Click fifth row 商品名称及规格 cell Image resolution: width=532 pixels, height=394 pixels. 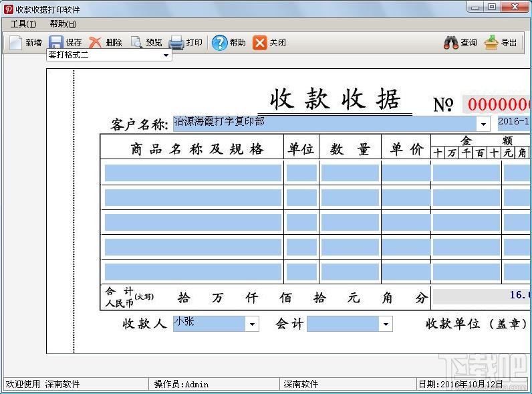coord(193,272)
